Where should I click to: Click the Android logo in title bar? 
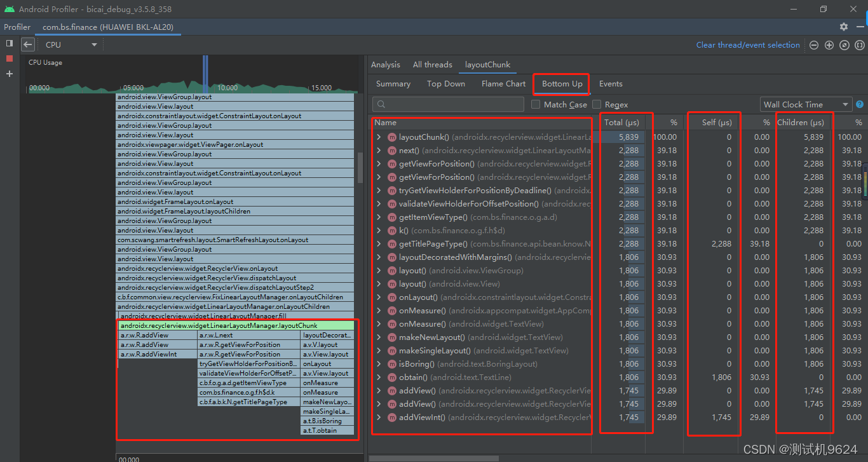click(8, 9)
